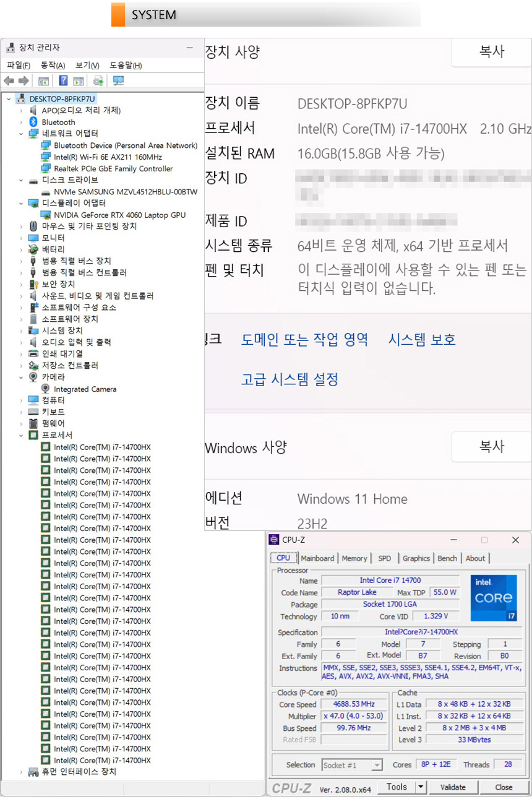The height and width of the screenshot is (799, 532).
Task: Open the 고급 시스템 설정 link
Action: click(x=290, y=379)
